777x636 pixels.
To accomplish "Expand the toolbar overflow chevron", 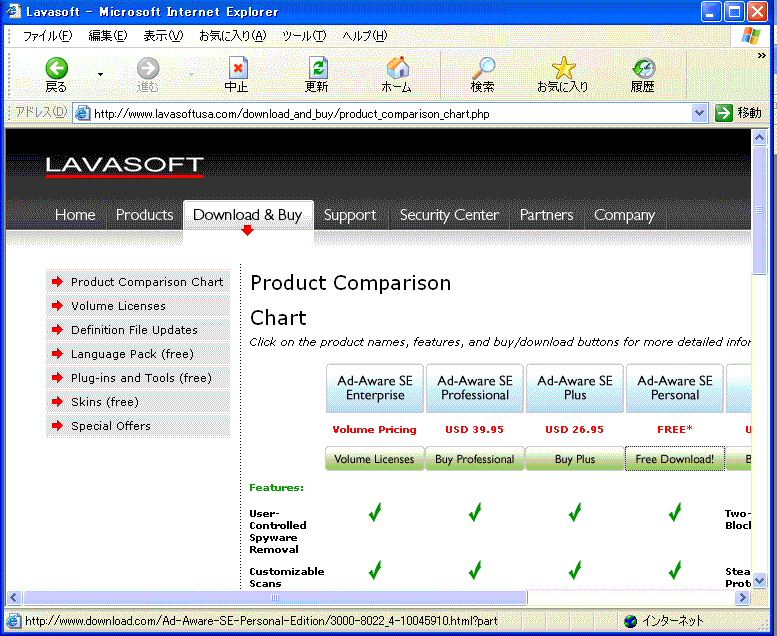I will (762, 56).
